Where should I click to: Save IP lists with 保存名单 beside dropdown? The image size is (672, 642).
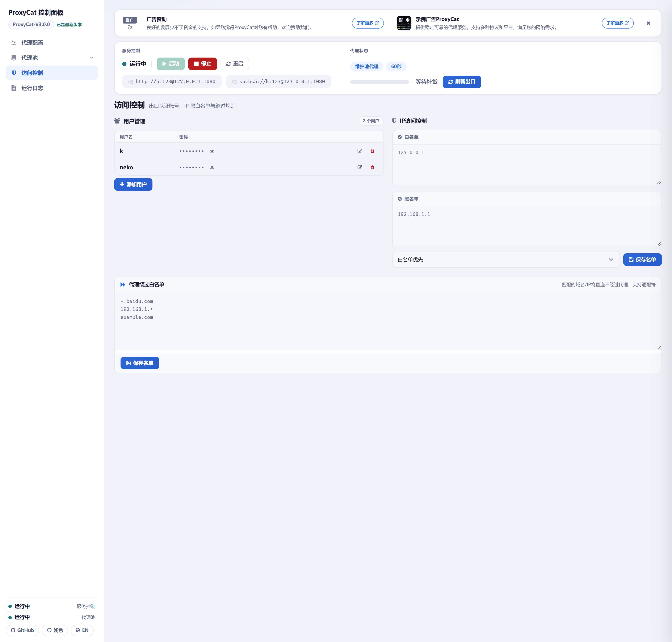coord(642,260)
